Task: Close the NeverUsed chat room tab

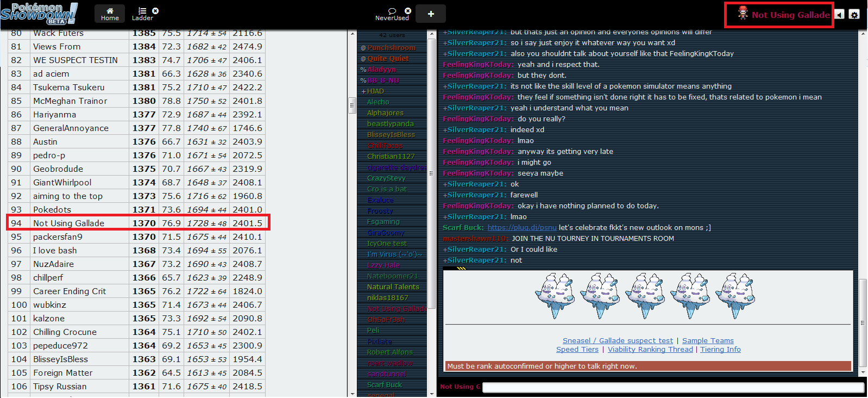Action: point(408,11)
